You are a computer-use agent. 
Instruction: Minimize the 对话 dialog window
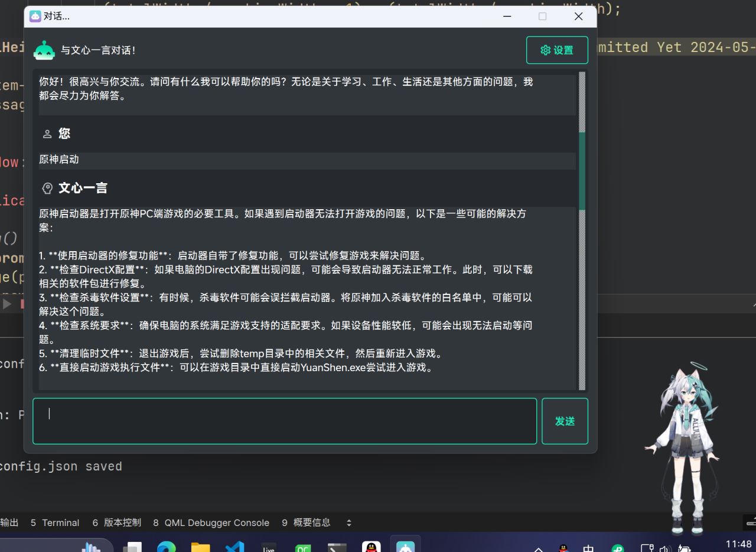(507, 16)
